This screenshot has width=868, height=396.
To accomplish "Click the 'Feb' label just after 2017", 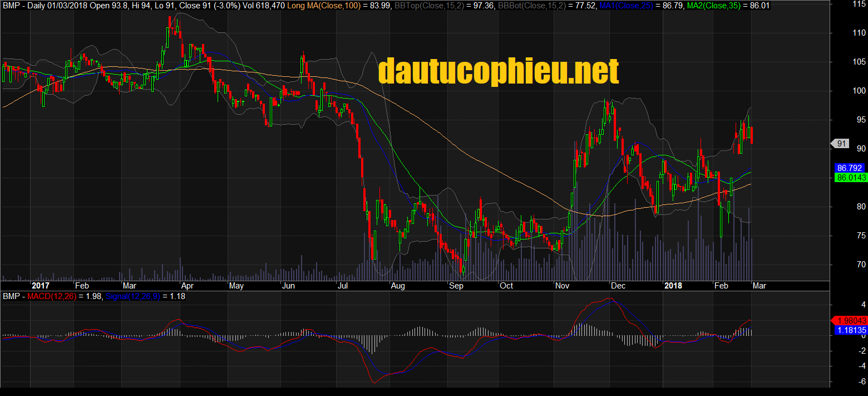I will 82,286.
